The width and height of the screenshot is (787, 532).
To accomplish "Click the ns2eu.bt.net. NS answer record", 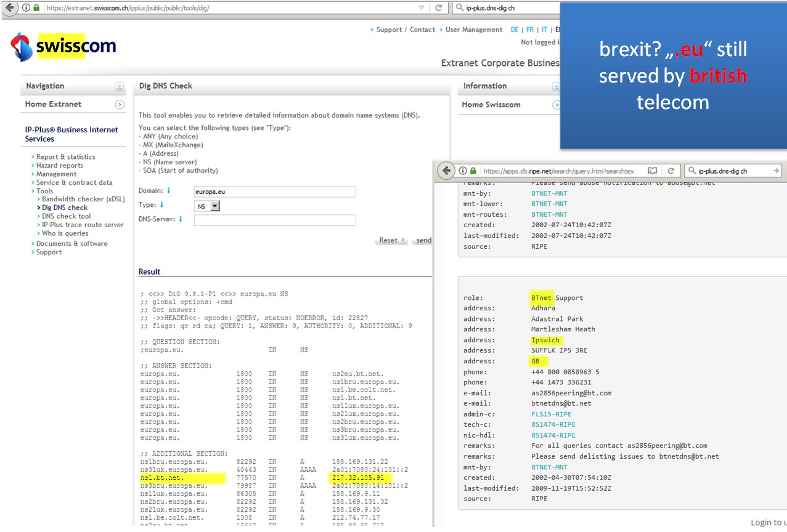I will click(357, 374).
